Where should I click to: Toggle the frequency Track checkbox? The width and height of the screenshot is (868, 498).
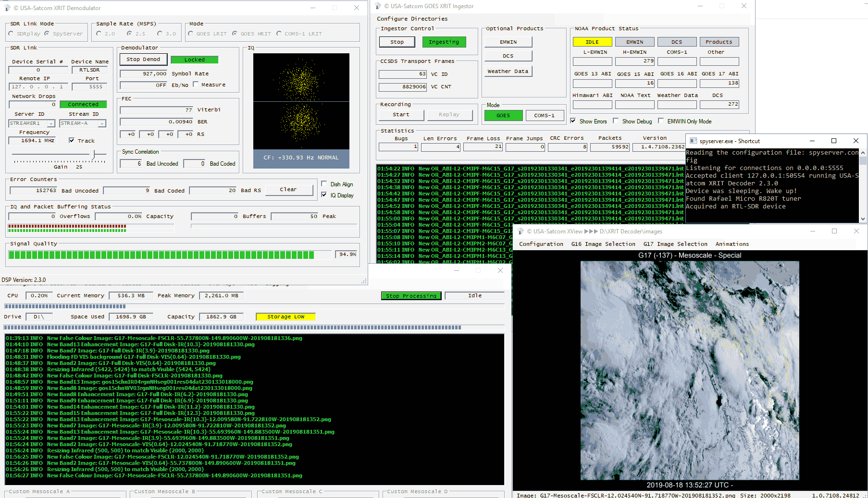(x=72, y=140)
